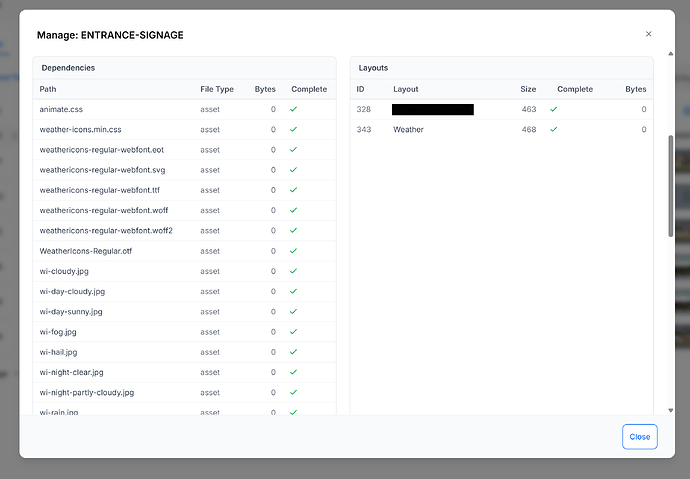The width and height of the screenshot is (690, 479).
Task: Select the weather-icons.min.css path
Action: click(x=80, y=129)
